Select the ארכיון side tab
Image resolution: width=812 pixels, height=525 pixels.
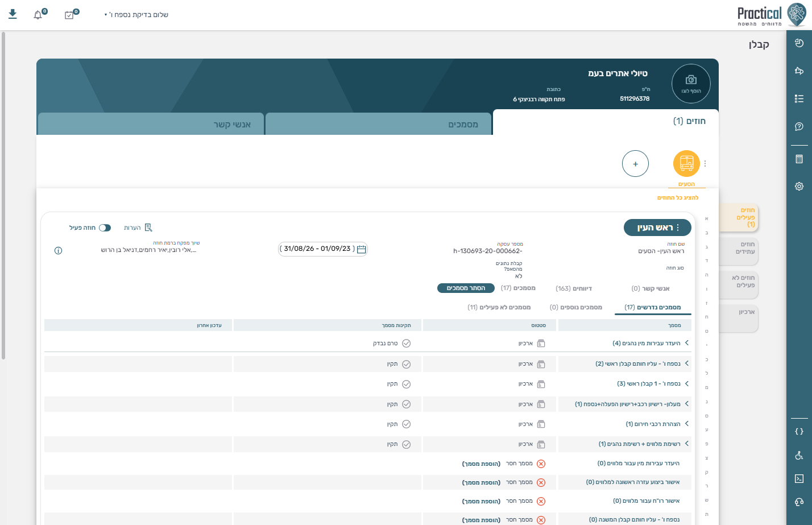pos(739,319)
